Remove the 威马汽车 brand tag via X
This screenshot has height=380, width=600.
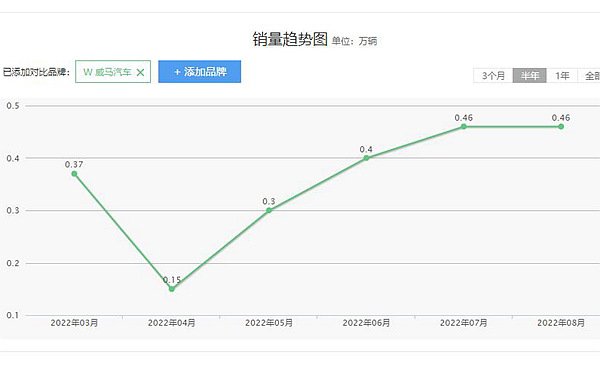click(140, 72)
